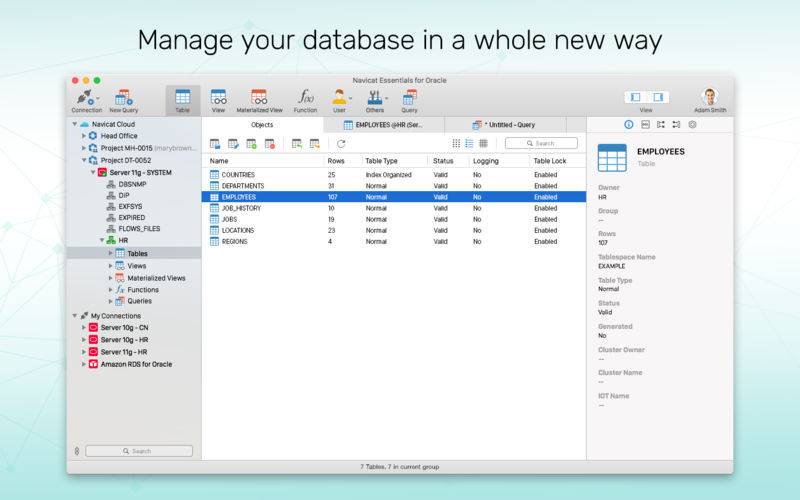Switch to the EMPLOYEES @HR tab
This screenshot has width=800, height=500.
(x=384, y=125)
